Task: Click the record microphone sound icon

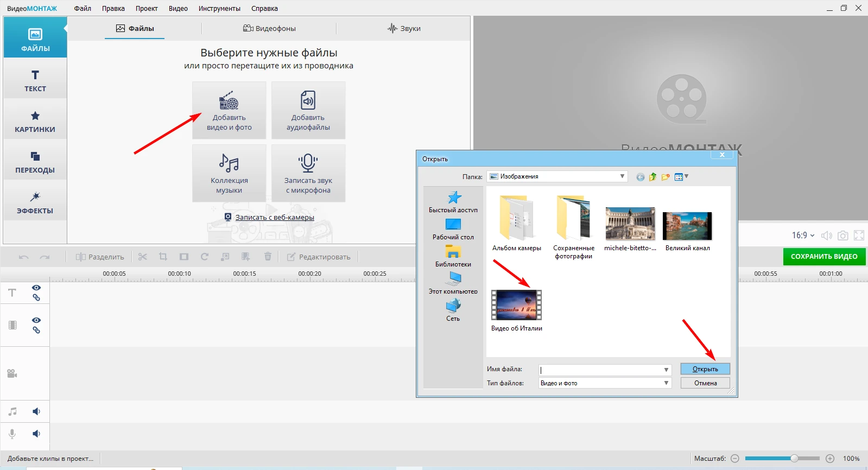Action: click(308, 163)
